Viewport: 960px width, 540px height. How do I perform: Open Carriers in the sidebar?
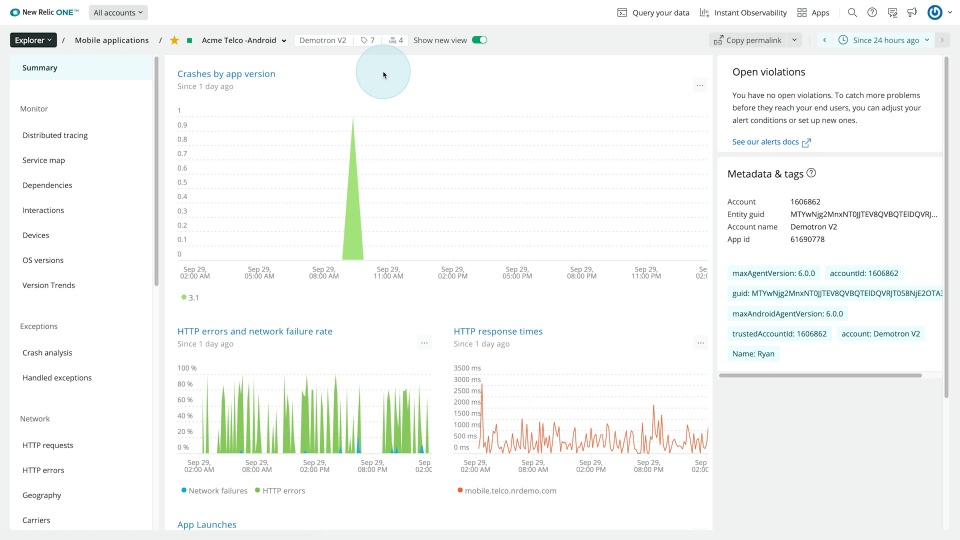click(36, 520)
